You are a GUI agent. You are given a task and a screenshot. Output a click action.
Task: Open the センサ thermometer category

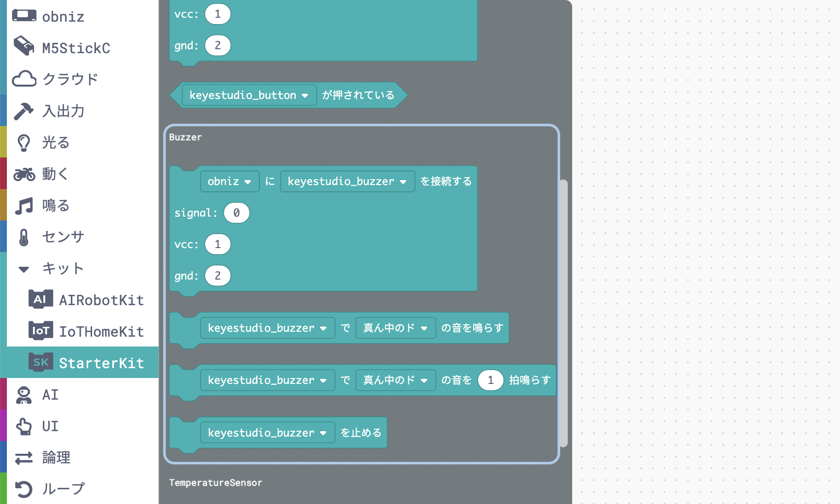click(x=24, y=237)
